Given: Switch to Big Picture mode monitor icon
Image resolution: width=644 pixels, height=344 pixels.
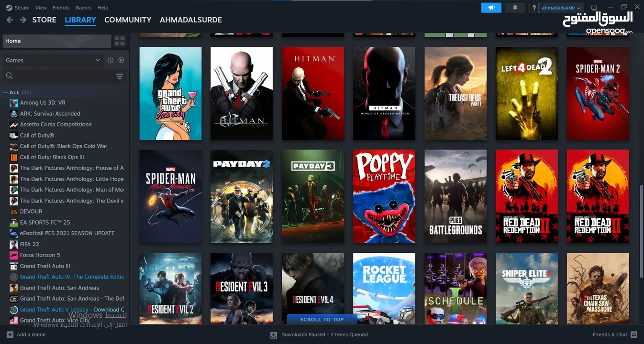Looking at the screenshot, I should 594,8.
